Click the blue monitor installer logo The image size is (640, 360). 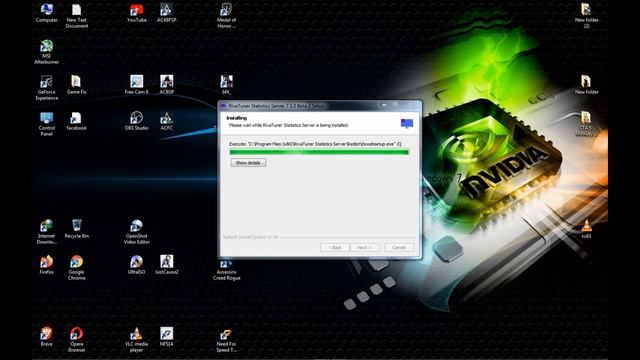click(x=407, y=123)
